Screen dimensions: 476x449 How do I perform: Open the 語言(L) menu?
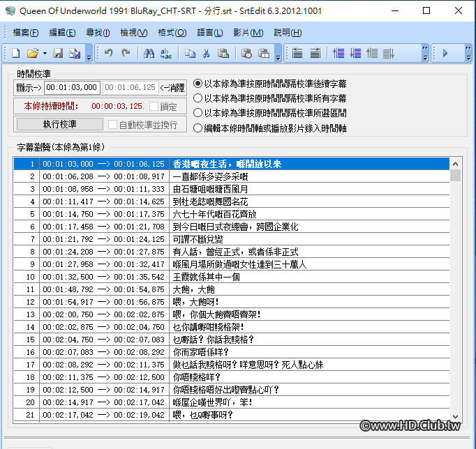210,33
